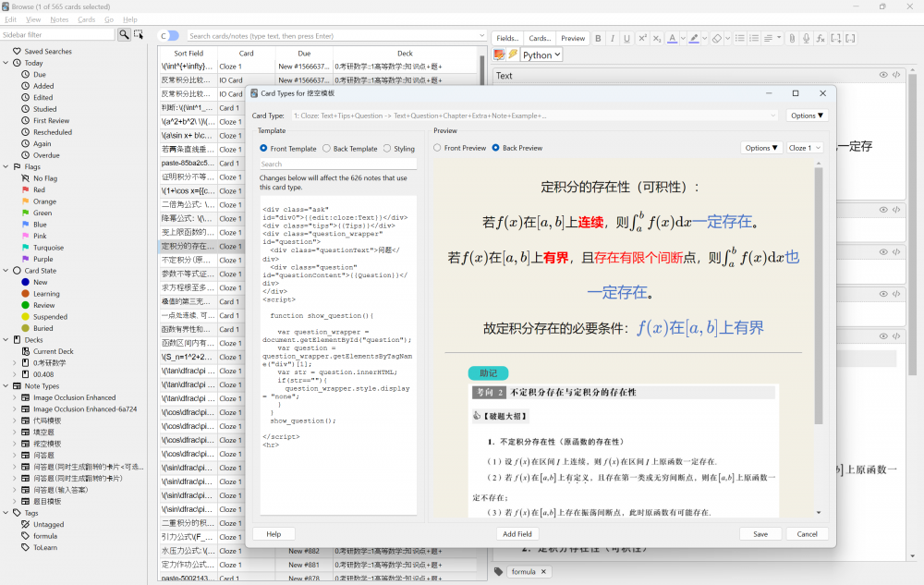Insert a same-number cloze deletion icon

(x=850, y=38)
